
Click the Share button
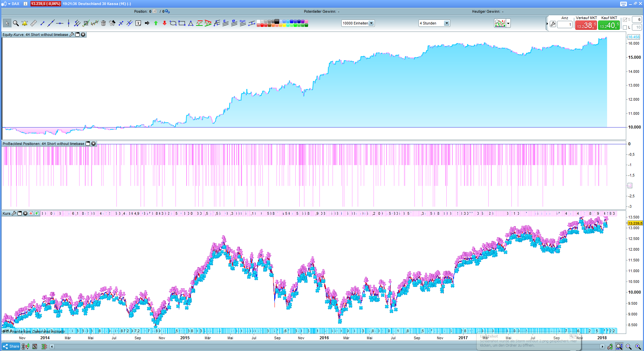tap(11, 346)
